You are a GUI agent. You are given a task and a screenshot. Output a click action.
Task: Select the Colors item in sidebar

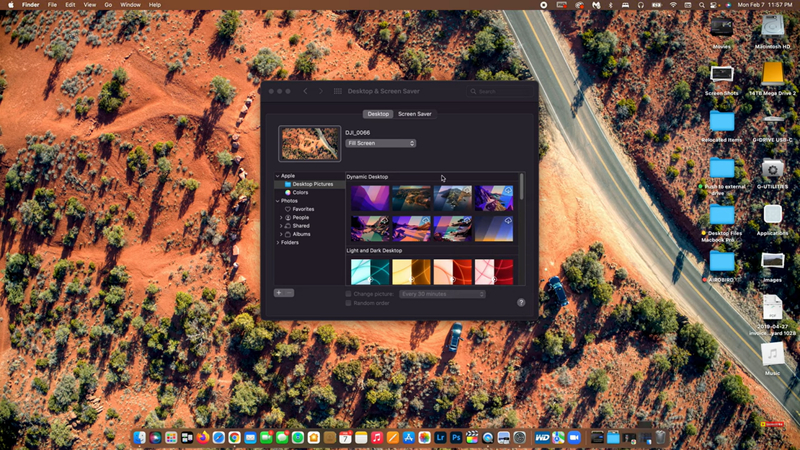(300, 192)
